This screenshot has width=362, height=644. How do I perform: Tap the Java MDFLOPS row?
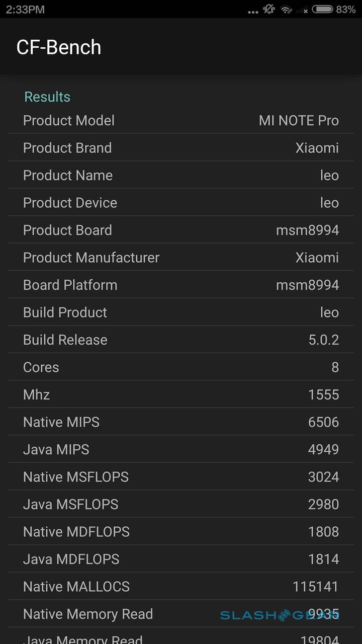point(181,559)
